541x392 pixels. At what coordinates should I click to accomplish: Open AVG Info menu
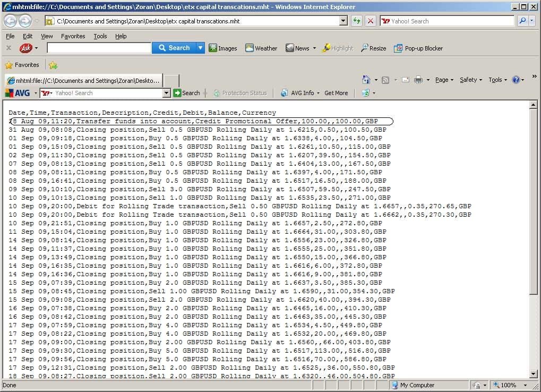tap(300, 93)
